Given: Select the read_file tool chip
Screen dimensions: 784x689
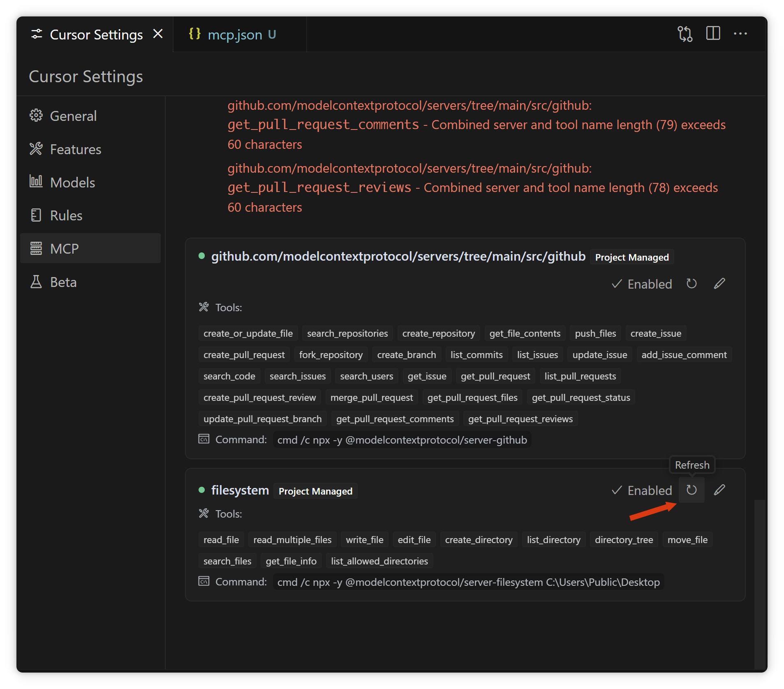Looking at the screenshot, I should (221, 540).
